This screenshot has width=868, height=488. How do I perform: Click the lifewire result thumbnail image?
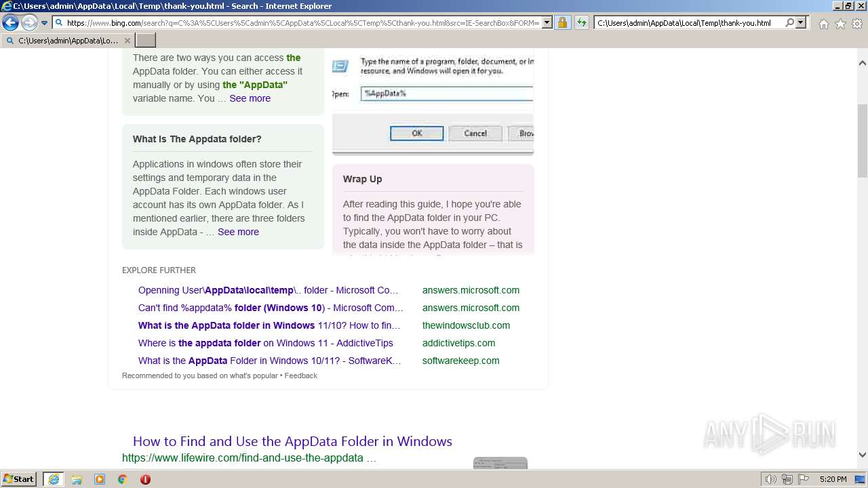(x=500, y=463)
